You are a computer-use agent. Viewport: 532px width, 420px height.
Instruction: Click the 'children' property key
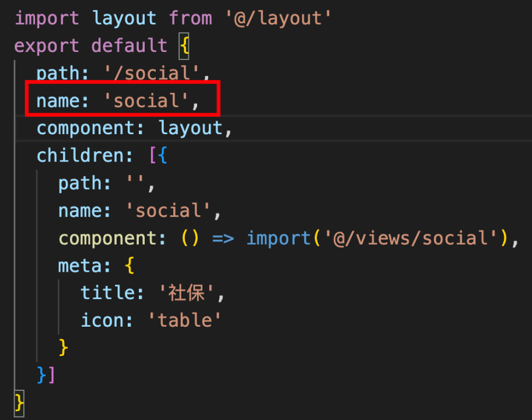pos(80,156)
